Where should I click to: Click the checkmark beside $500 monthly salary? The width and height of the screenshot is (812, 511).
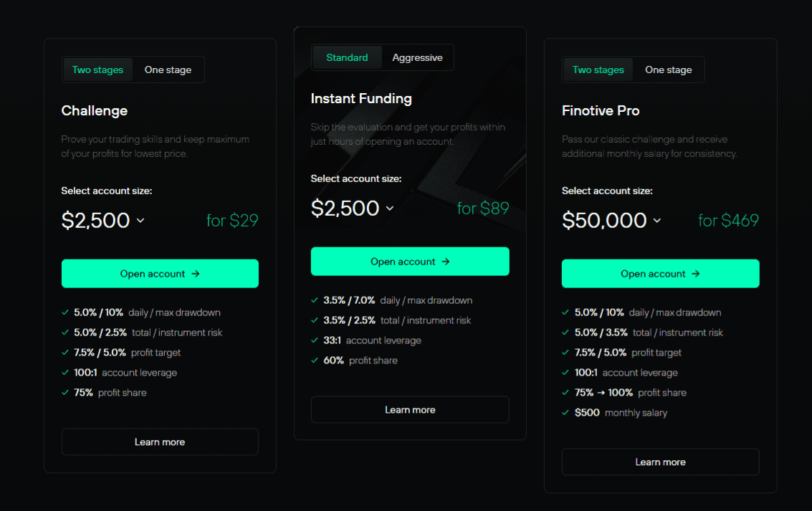point(566,413)
